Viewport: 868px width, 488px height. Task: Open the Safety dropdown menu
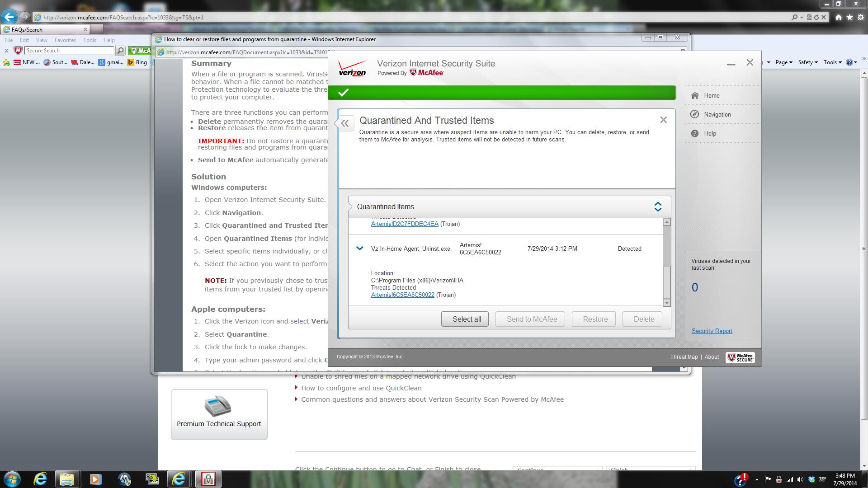tap(808, 62)
